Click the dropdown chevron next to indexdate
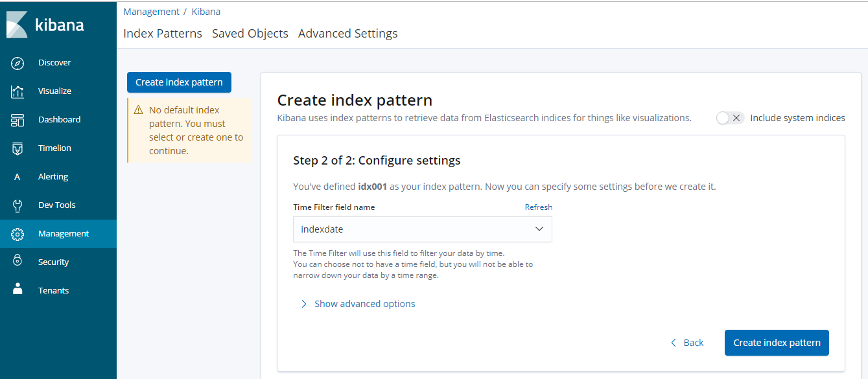Screen dimensions: 868x379 [x=539, y=229]
